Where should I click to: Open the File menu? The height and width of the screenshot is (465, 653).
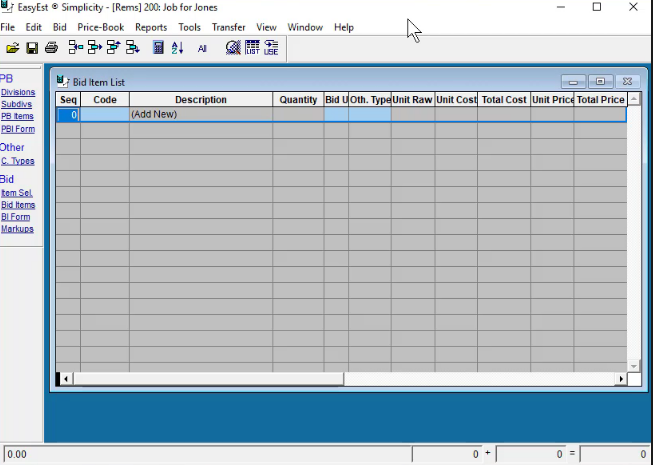7,27
